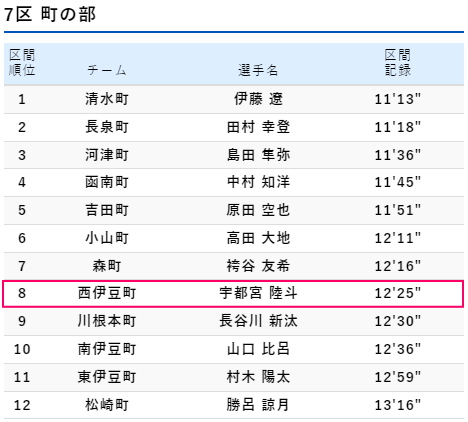Select runner name 長谷川 新汰
Screen dimensions: 468x422
258,321
